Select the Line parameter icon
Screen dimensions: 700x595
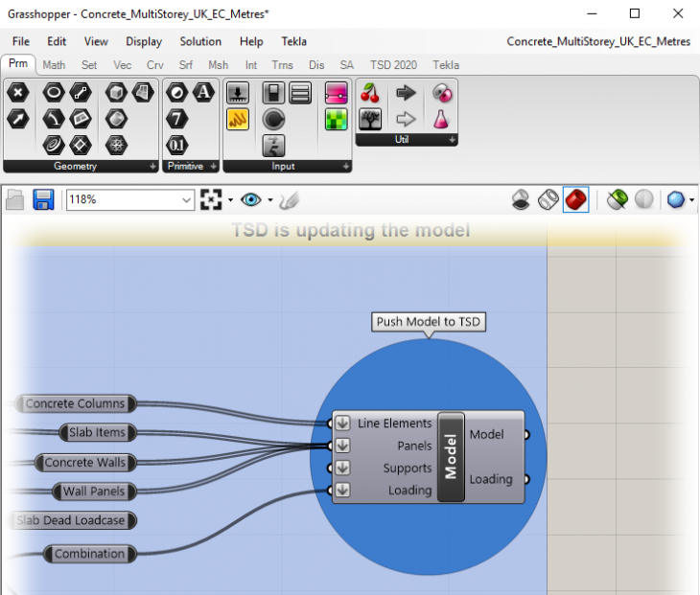pyautogui.click(x=81, y=93)
